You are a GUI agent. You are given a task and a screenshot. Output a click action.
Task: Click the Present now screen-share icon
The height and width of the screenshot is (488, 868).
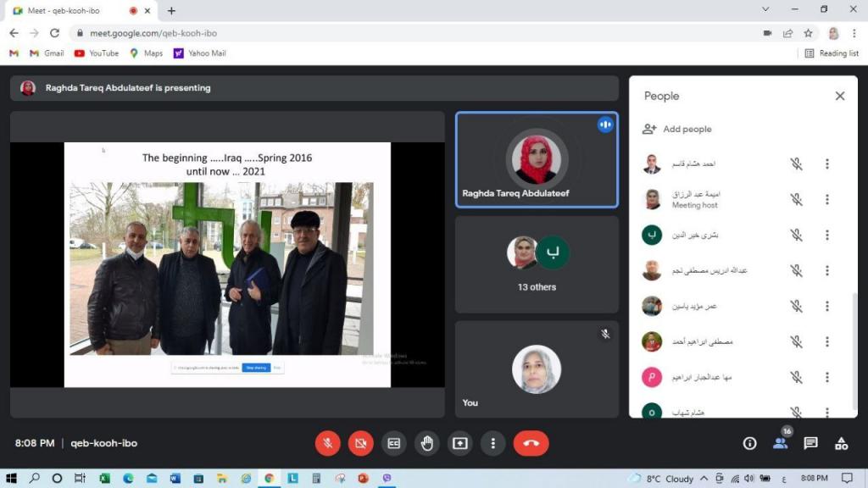(459, 443)
